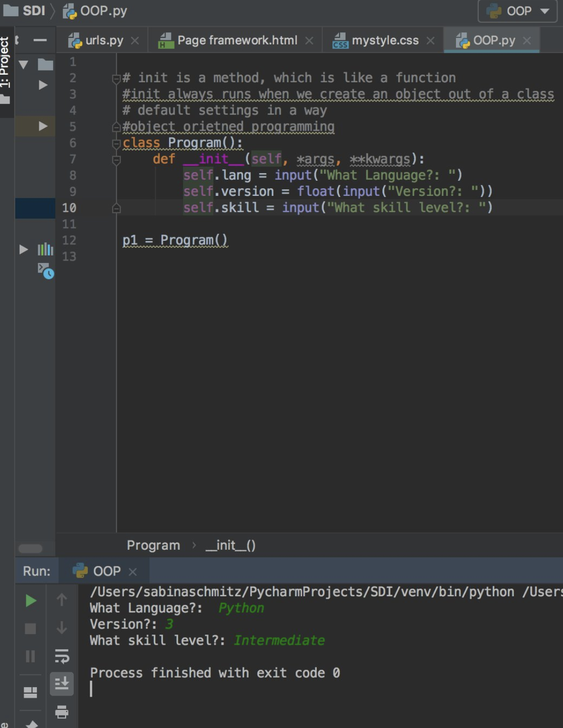Click line number 12 in the gutter
The image size is (563, 728).
point(69,240)
